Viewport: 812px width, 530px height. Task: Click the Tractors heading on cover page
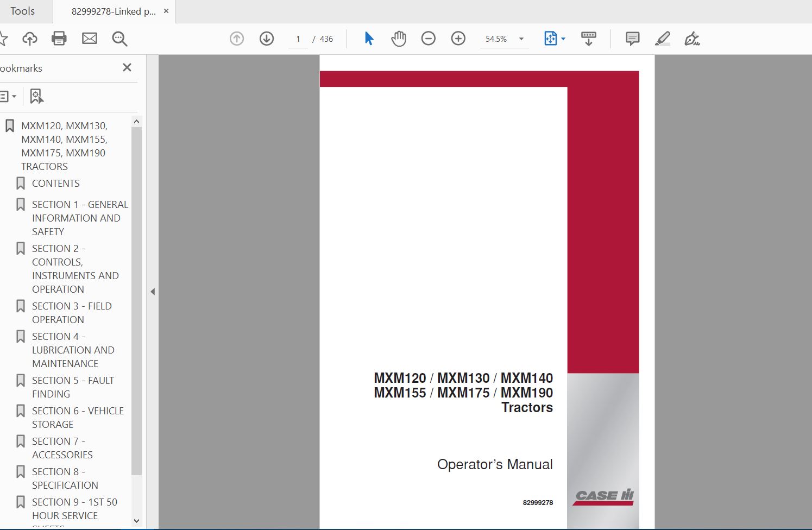(x=527, y=408)
